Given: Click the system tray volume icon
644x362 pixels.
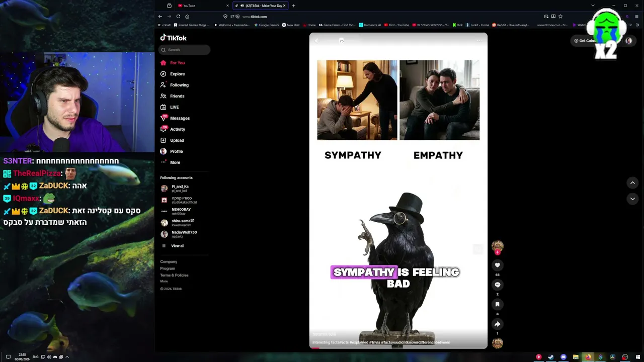Looking at the screenshot, I should [49, 357].
